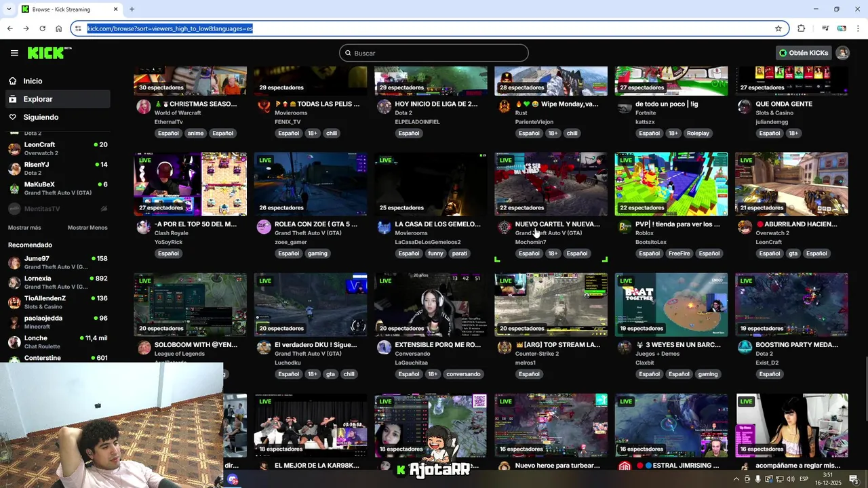This screenshot has width=868, height=488.
Task: Click the Obtén KICKs button
Action: point(804,53)
